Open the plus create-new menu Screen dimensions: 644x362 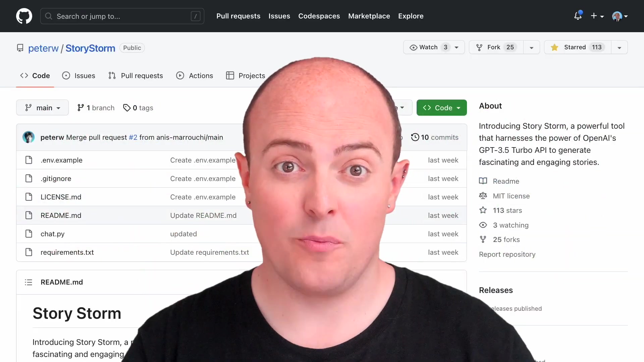pos(597,16)
